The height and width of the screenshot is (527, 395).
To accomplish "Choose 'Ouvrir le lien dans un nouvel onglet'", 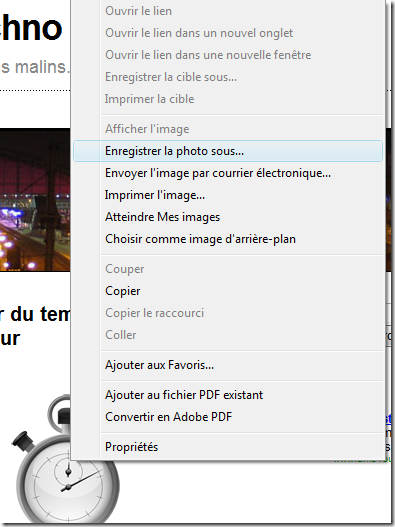I will click(228, 33).
